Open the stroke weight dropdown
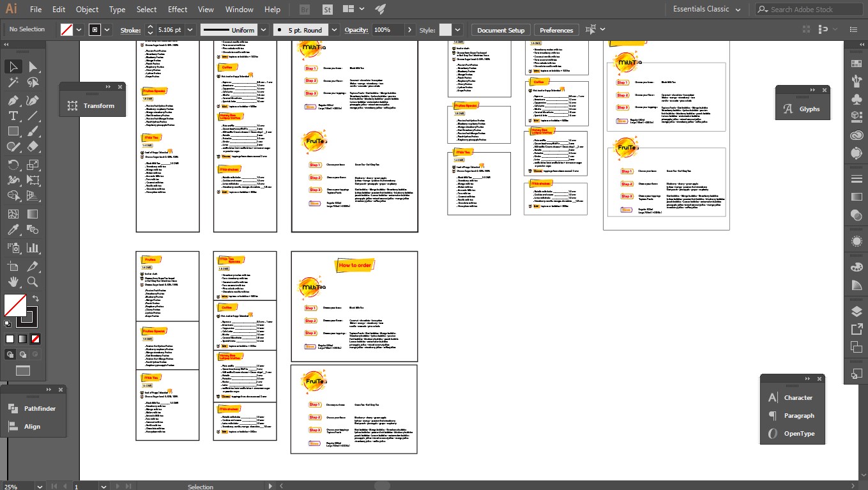 [x=190, y=30]
